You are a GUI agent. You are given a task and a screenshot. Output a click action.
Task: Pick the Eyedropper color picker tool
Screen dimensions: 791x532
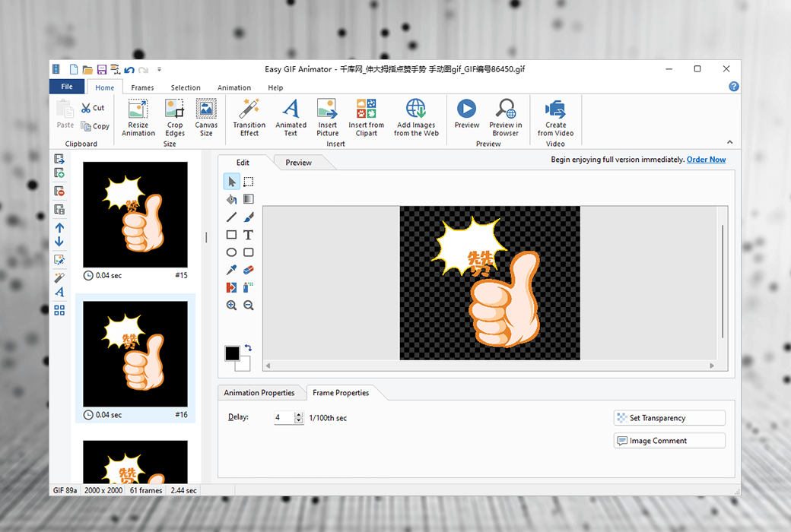coord(231,270)
